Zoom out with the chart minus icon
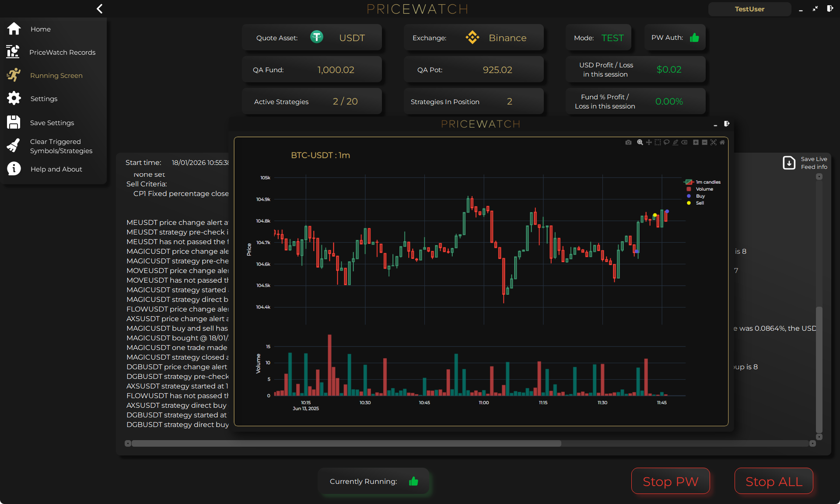840x504 pixels. [x=704, y=142]
